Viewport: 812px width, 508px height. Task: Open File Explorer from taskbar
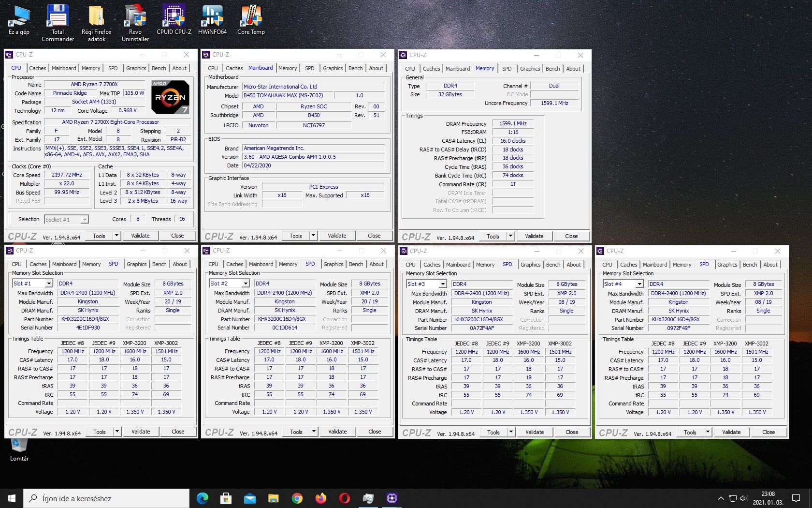pyautogui.click(x=273, y=498)
